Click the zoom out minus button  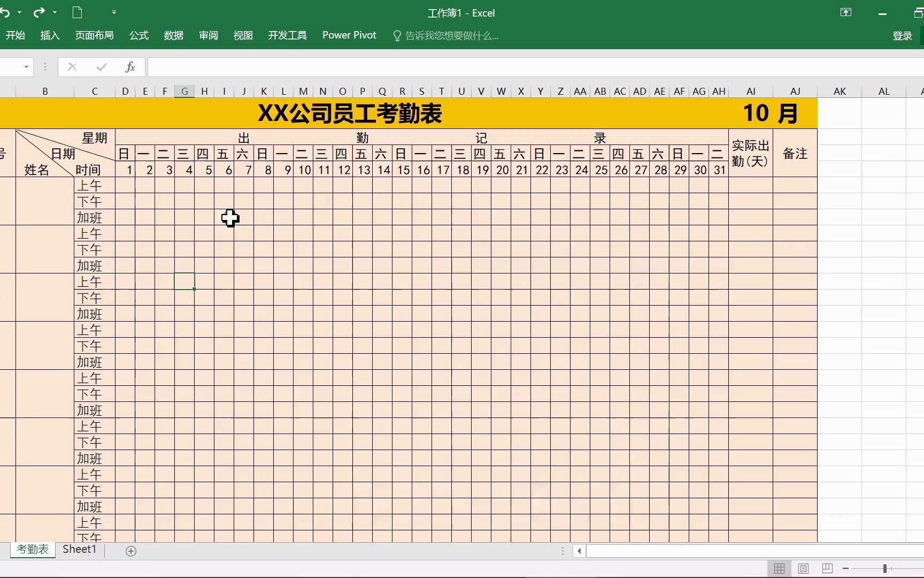[845, 568]
